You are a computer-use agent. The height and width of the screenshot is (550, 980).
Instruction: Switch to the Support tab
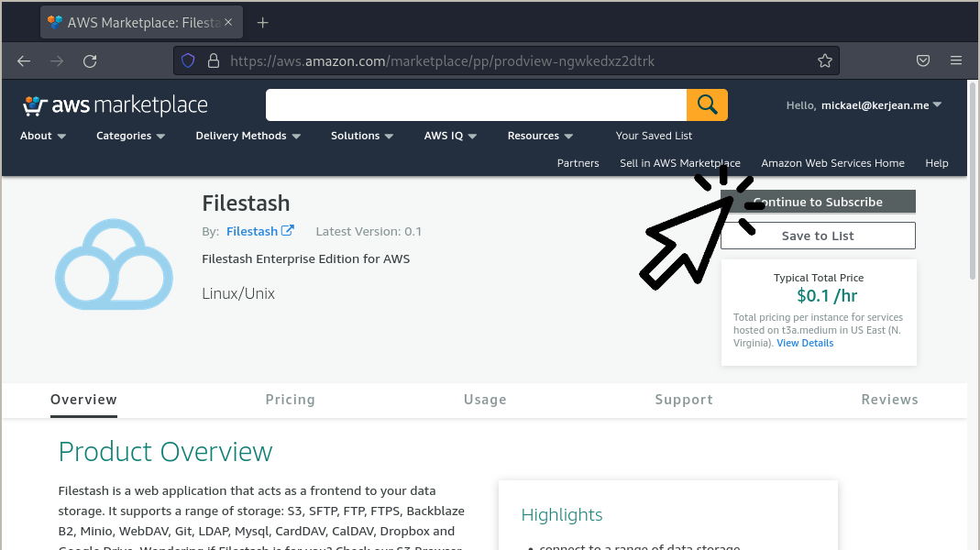pos(684,400)
